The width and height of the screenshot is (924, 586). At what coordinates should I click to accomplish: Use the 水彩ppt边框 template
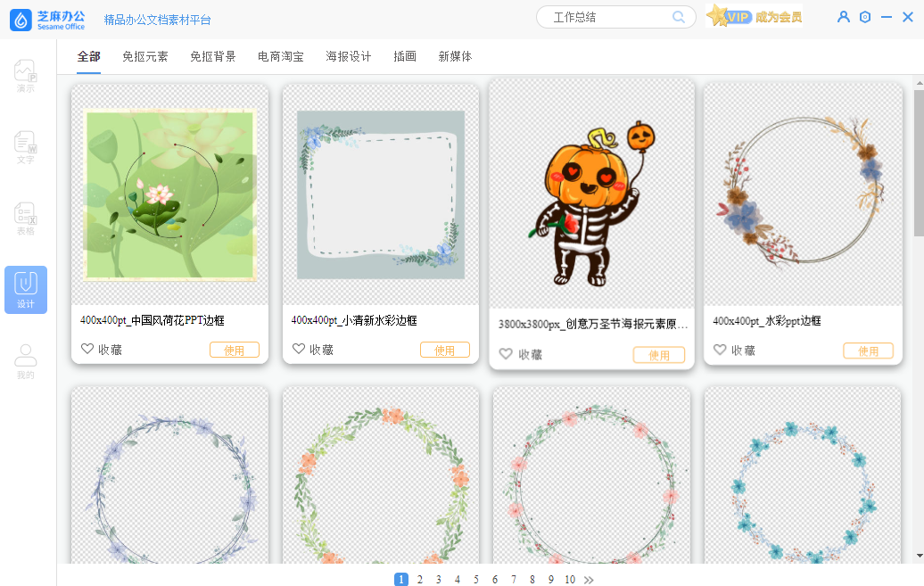[868, 351]
